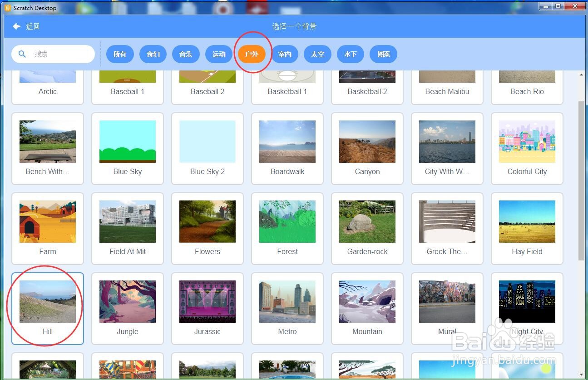The image size is (588, 380).
Task: Select the 水下 category filter
Action: pos(351,54)
